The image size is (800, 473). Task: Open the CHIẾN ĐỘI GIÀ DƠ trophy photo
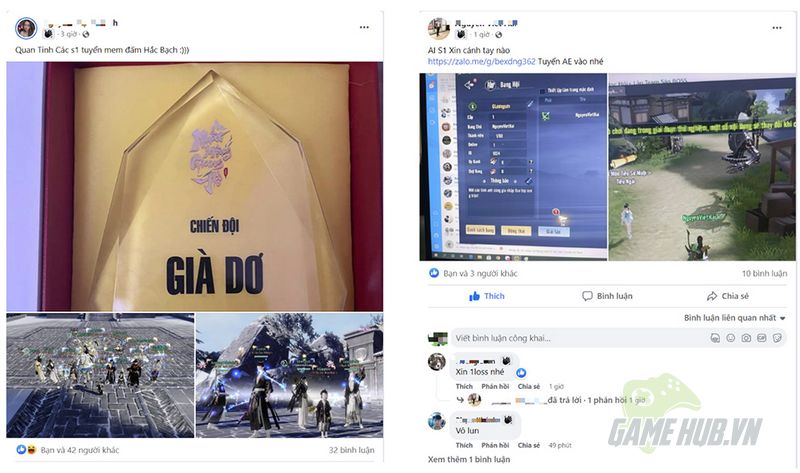point(194,186)
